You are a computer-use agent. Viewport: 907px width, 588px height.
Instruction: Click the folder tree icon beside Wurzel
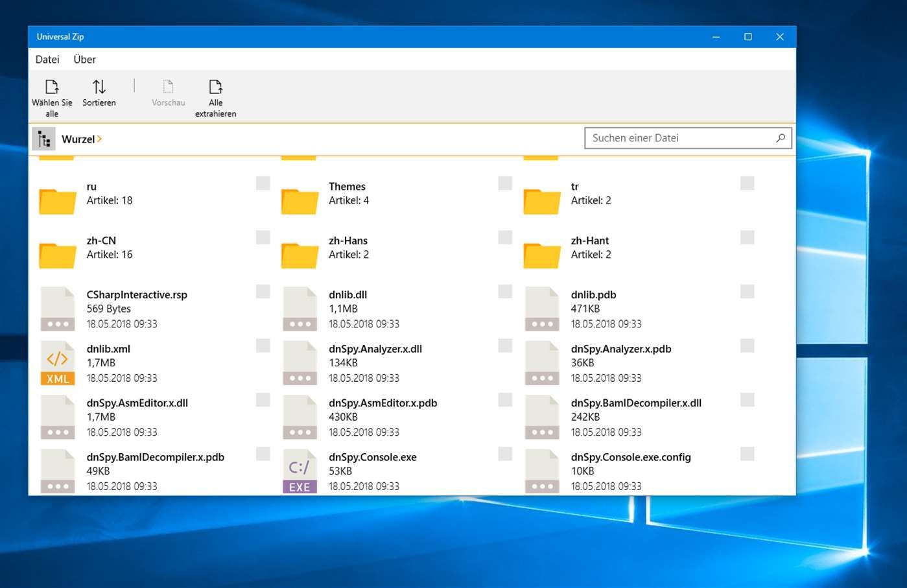pos(43,139)
